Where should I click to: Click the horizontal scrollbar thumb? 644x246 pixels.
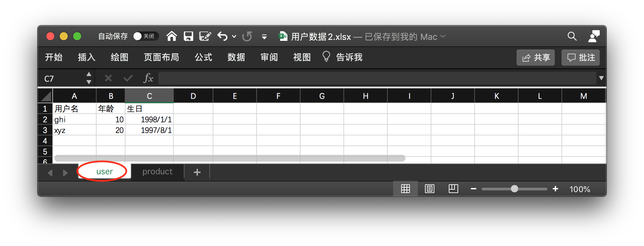[x=230, y=158]
